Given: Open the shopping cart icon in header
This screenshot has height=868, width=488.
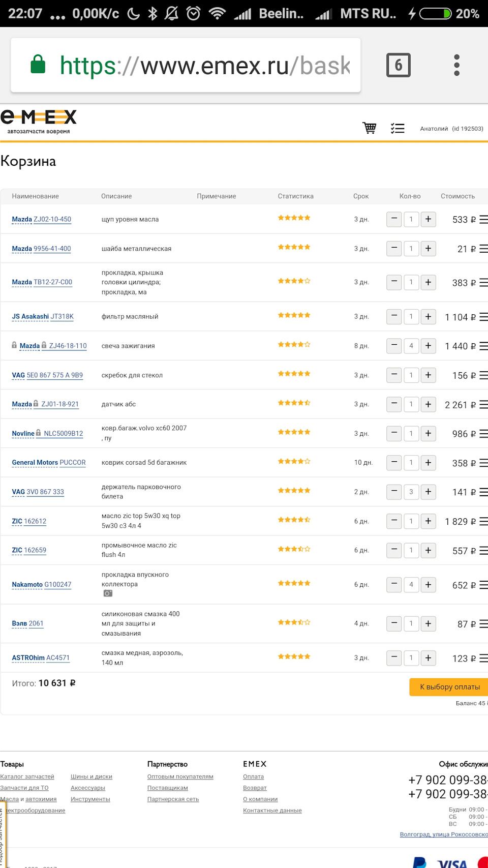Looking at the screenshot, I should [370, 128].
